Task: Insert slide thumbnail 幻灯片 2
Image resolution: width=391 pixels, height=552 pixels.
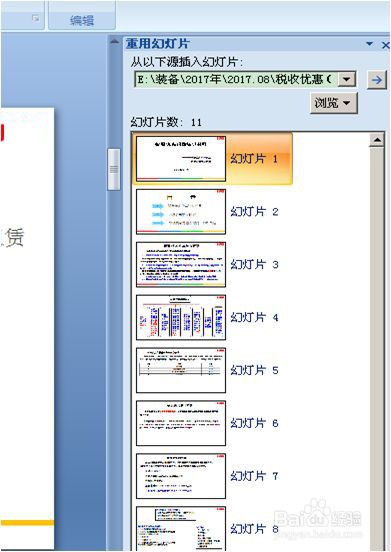Action: (x=181, y=212)
